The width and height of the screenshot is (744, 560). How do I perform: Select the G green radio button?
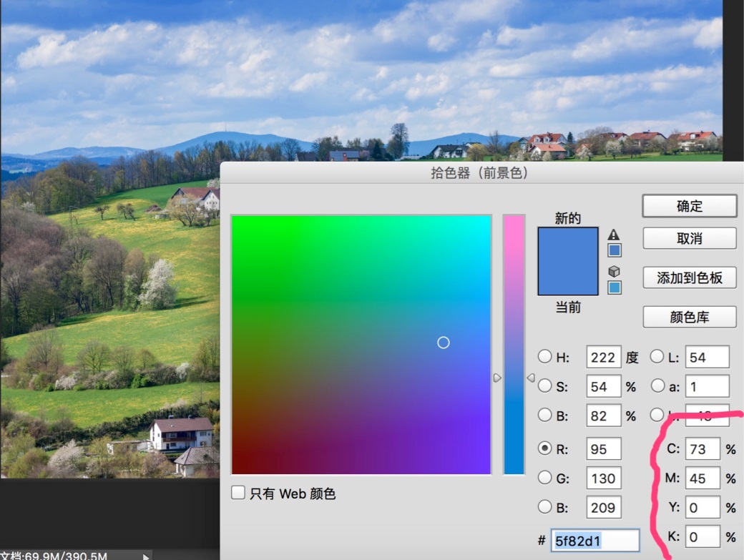[544, 478]
